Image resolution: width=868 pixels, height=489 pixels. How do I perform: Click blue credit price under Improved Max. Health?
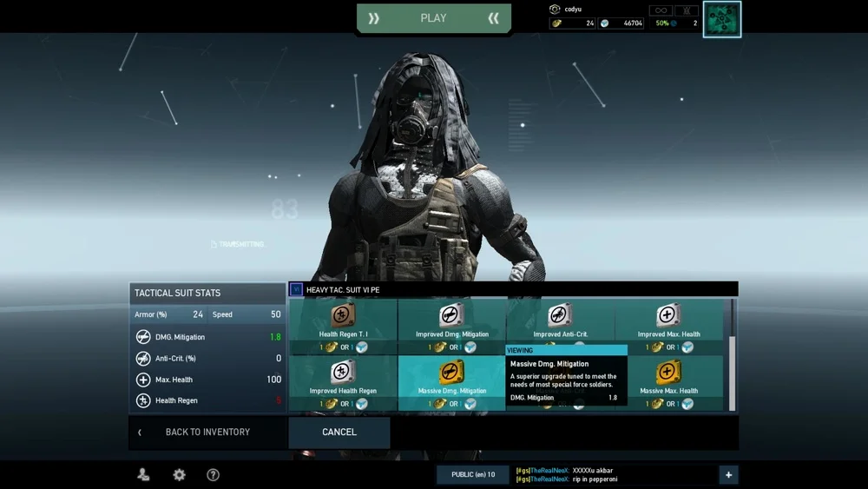tap(686, 347)
